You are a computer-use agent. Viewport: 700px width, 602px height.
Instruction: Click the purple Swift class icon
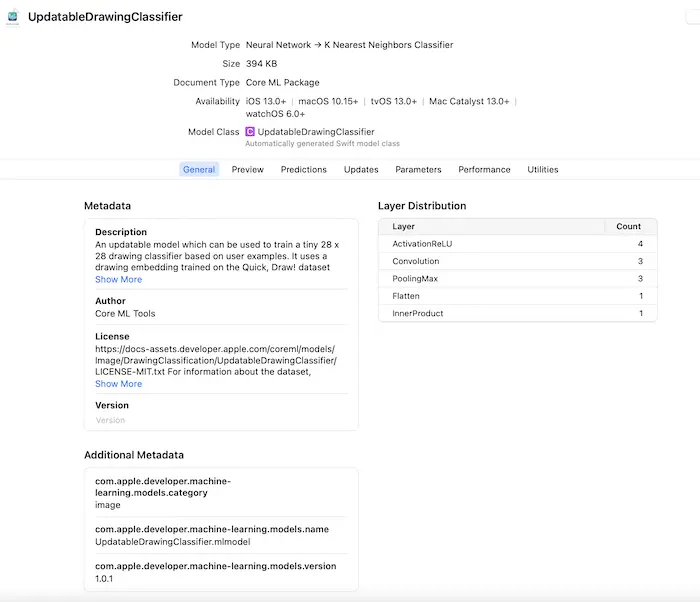tap(250, 132)
